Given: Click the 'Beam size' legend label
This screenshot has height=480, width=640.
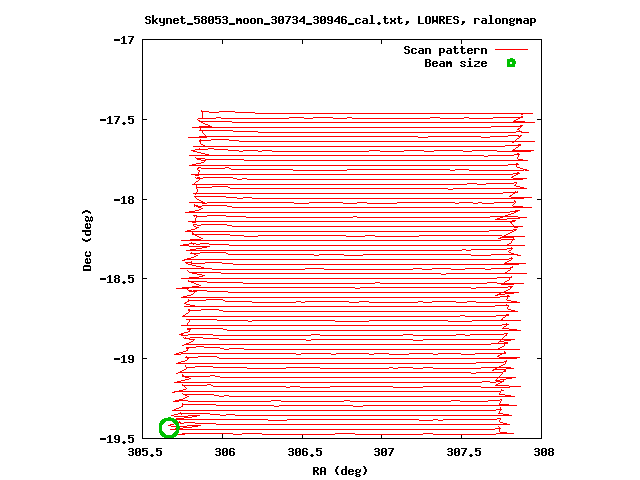Looking at the screenshot, I should (456, 63).
